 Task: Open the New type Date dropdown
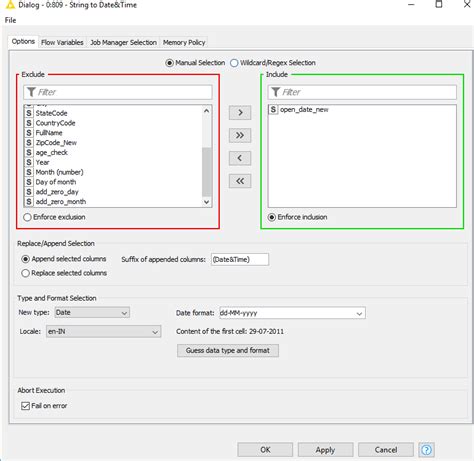(x=92, y=313)
